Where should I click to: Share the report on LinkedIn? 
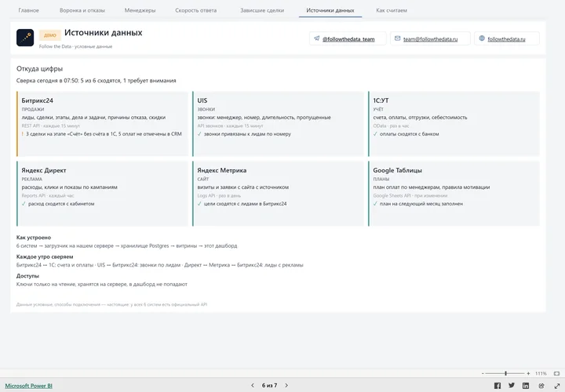(x=526, y=386)
